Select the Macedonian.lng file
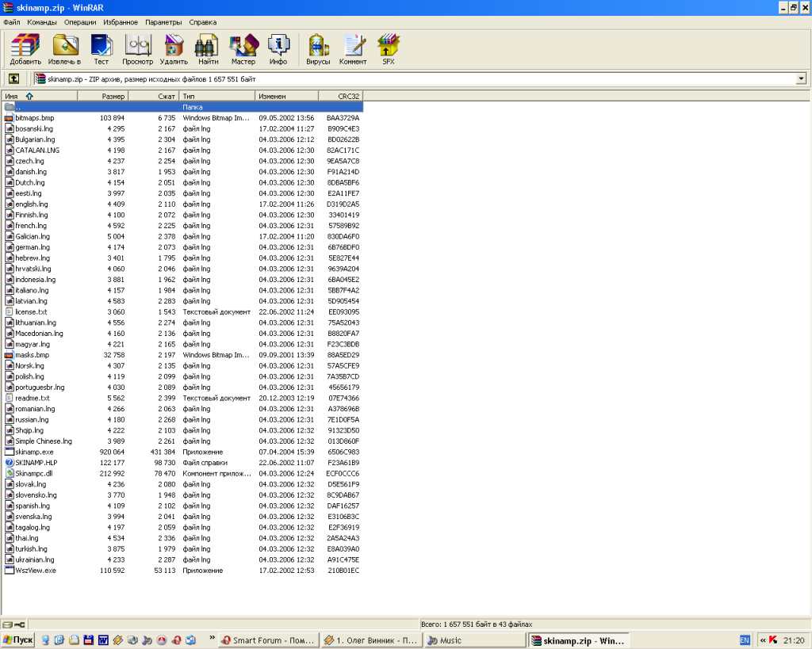The width and height of the screenshot is (812, 649). 182,334
